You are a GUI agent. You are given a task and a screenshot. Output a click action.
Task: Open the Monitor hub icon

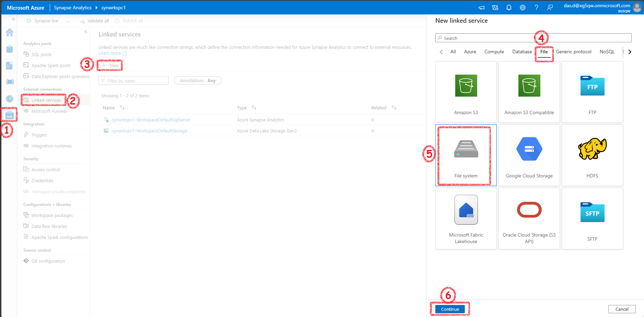pos(10,99)
